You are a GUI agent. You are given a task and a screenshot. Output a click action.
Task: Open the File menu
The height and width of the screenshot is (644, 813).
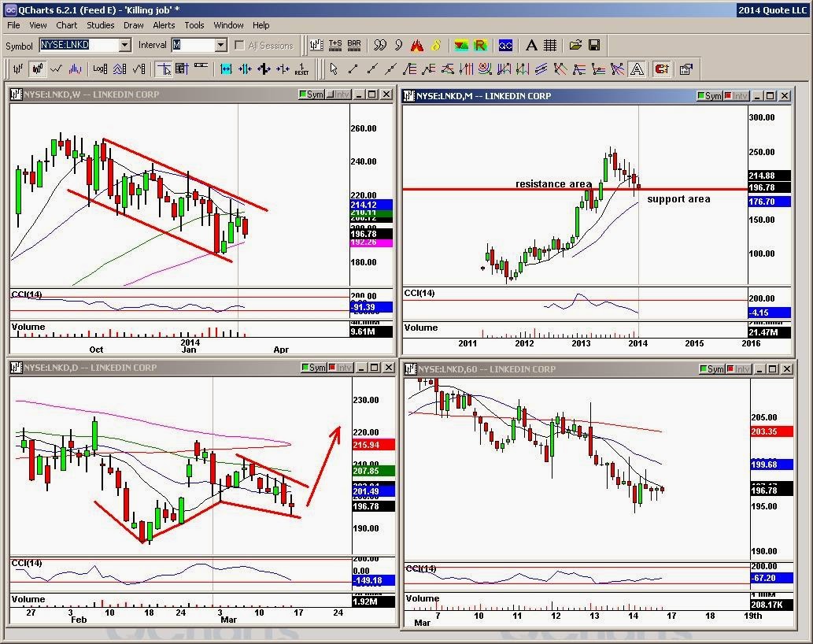click(x=13, y=25)
